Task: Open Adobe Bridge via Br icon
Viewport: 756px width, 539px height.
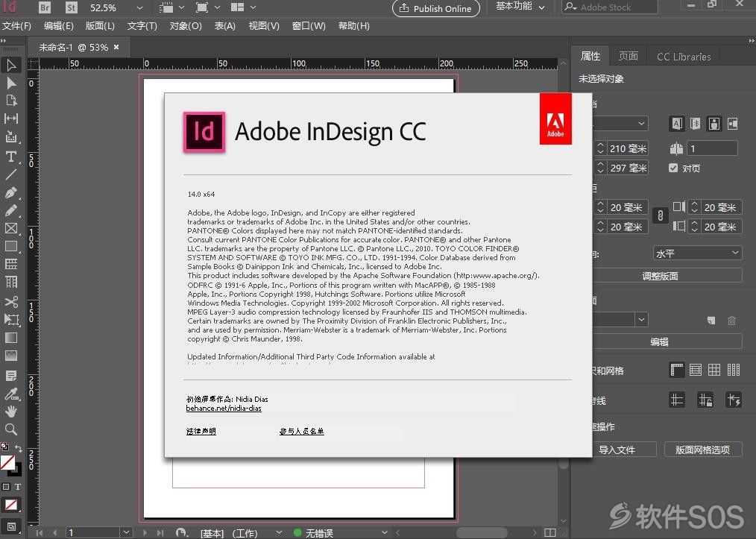Action: point(44,7)
